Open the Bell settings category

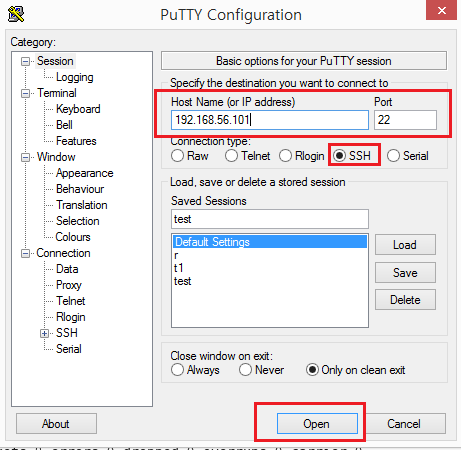click(64, 125)
